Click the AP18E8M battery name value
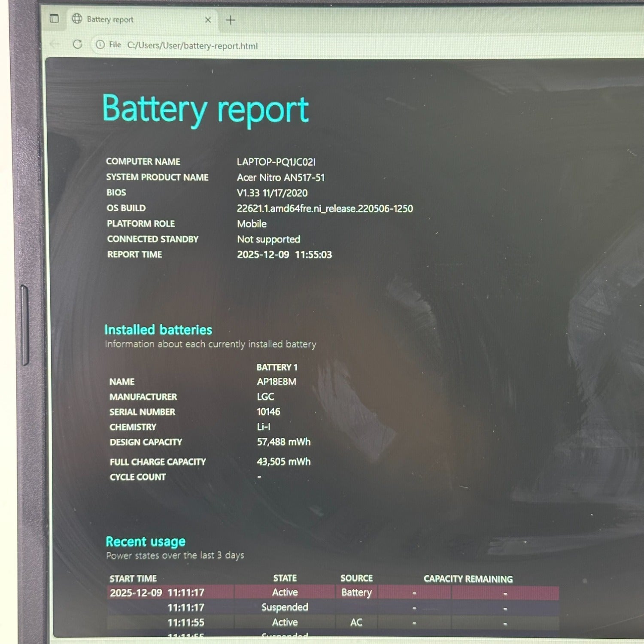This screenshot has height=644, width=644. pos(276,382)
